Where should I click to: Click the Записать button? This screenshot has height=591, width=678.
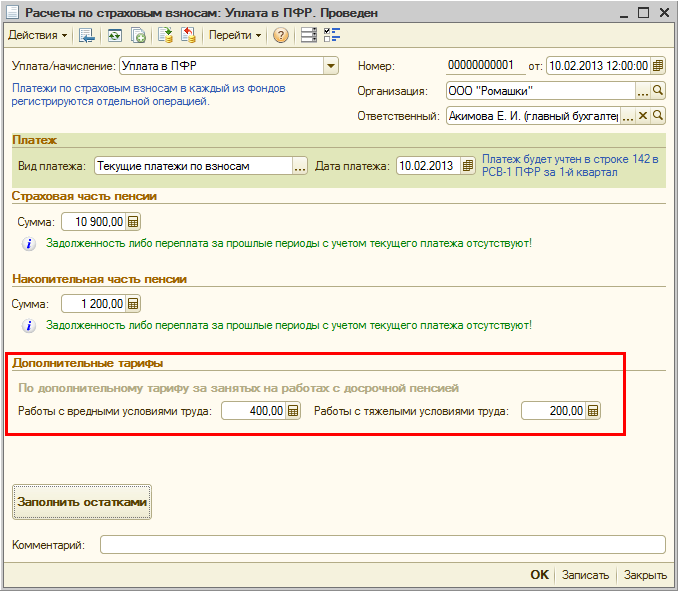click(x=585, y=575)
